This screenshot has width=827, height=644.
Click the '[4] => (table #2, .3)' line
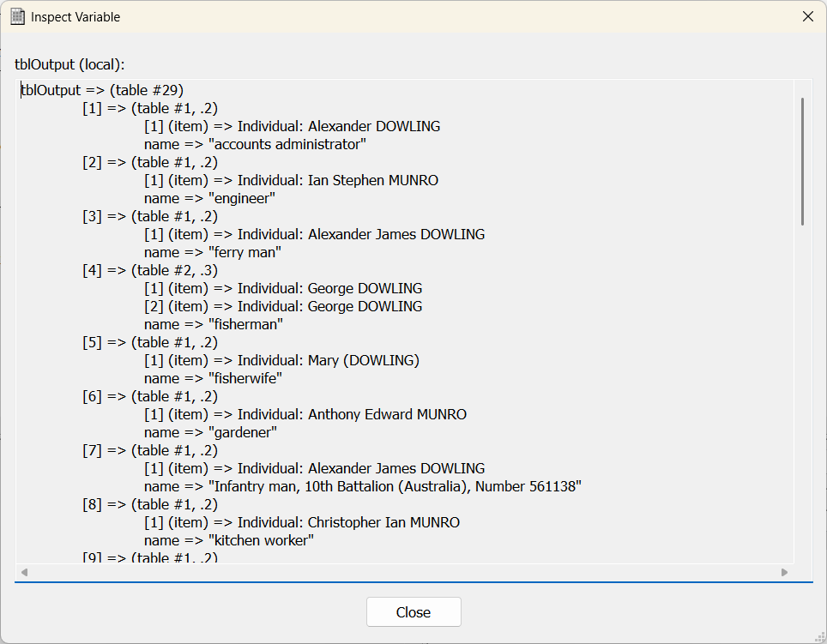(150, 270)
